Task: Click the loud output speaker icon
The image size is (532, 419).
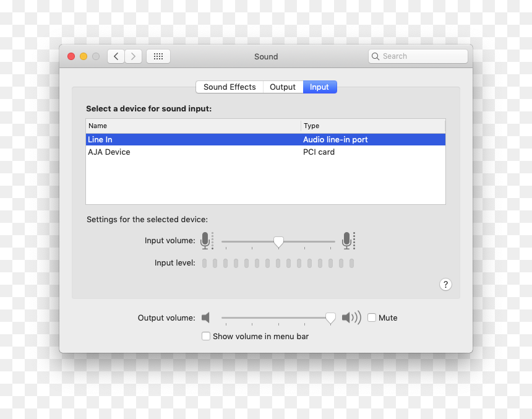Action: 351,318
